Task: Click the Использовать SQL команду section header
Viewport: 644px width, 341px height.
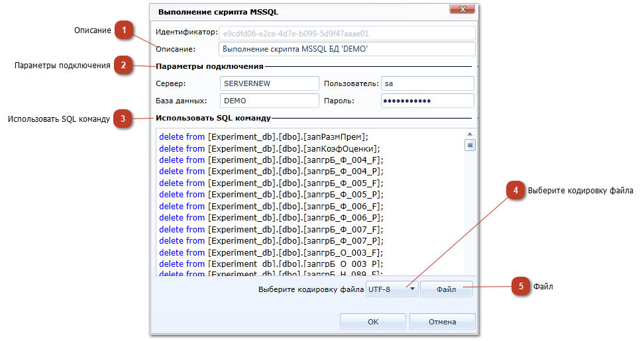Action: click(x=213, y=118)
